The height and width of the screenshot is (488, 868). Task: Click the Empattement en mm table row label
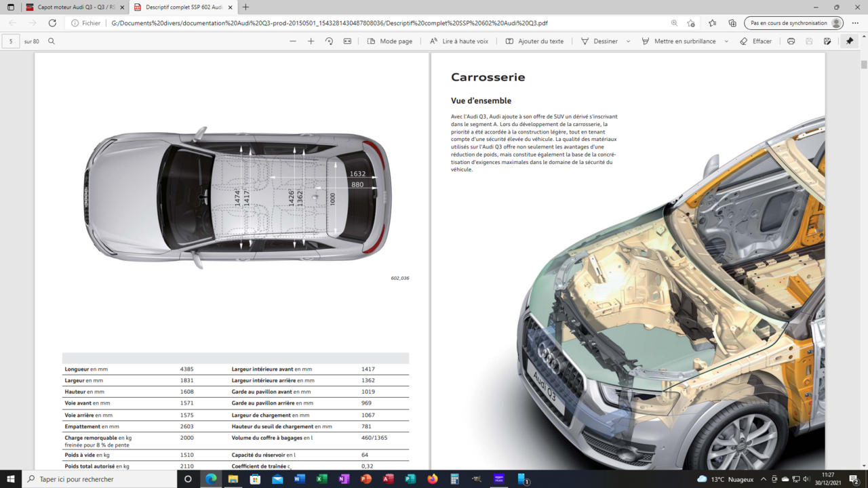click(92, 427)
